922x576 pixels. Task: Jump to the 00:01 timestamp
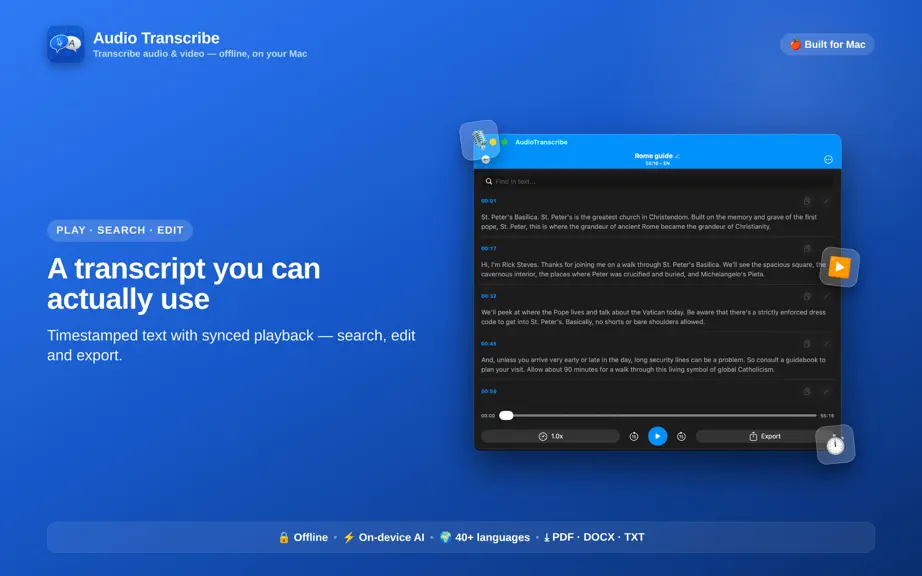pyautogui.click(x=489, y=201)
